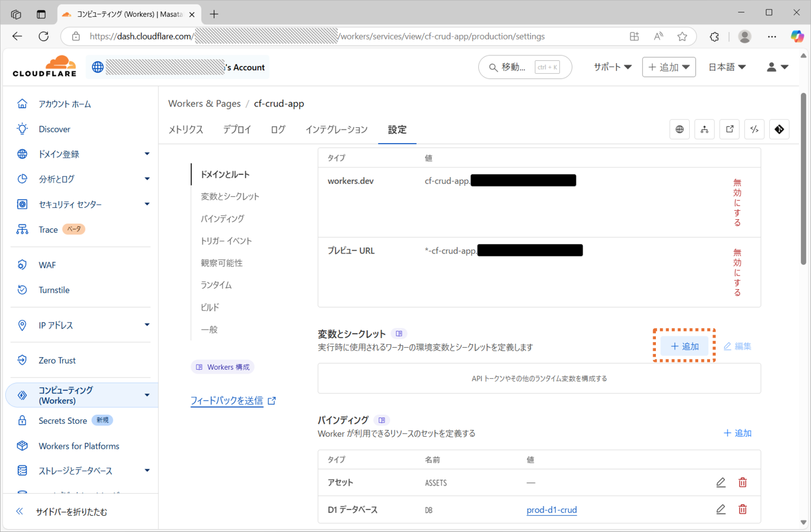
Task: Switch to メトリクス tab
Action: tap(186, 130)
